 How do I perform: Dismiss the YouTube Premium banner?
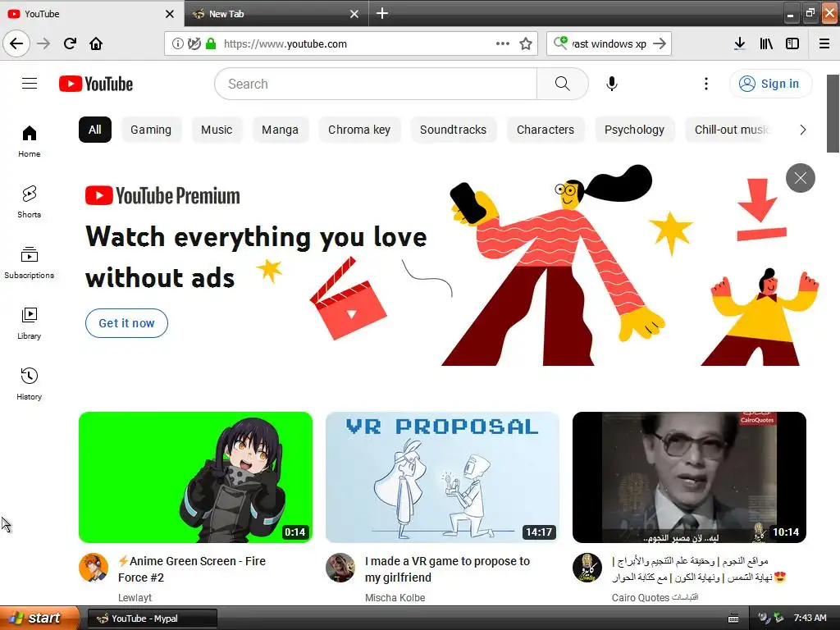tap(801, 178)
